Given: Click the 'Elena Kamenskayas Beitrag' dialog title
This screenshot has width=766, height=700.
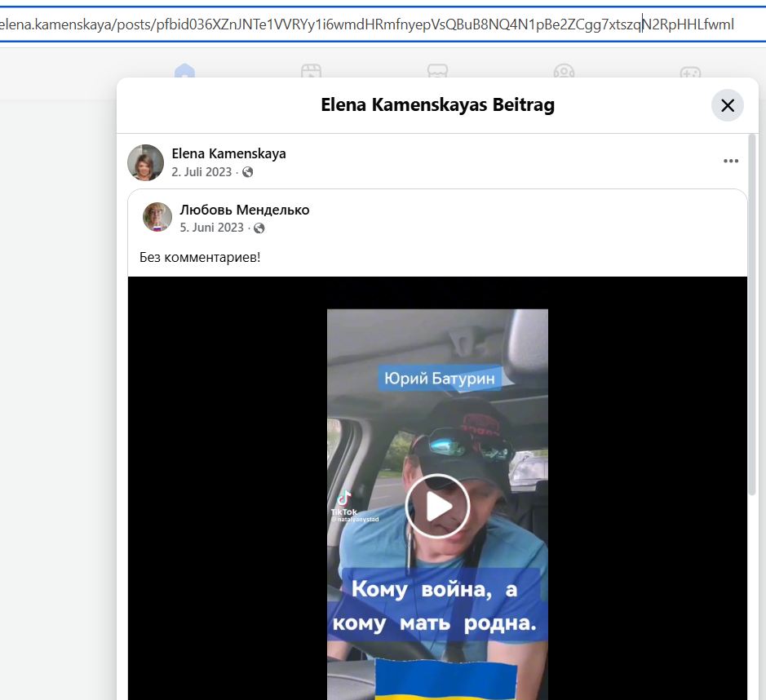Looking at the screenshot, I should pos(437,104).
